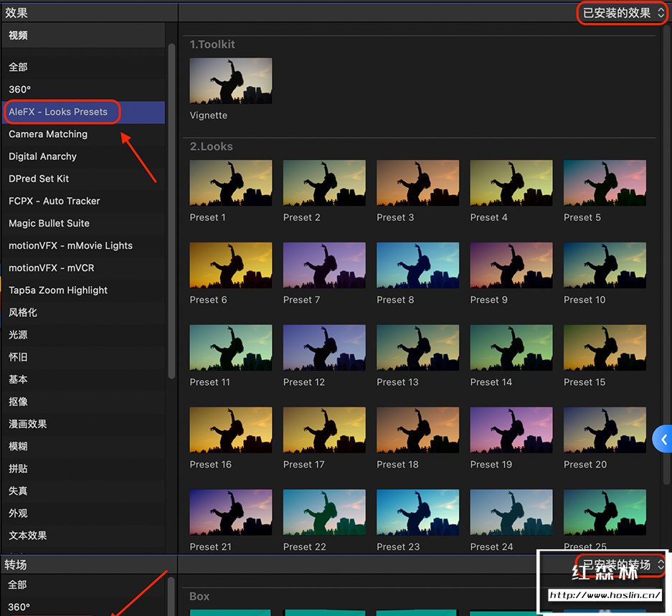This screenshot has width=672, height=616.
Task: Choose the Preset 17 look thumbnail
Action: [x=324, y=430]
